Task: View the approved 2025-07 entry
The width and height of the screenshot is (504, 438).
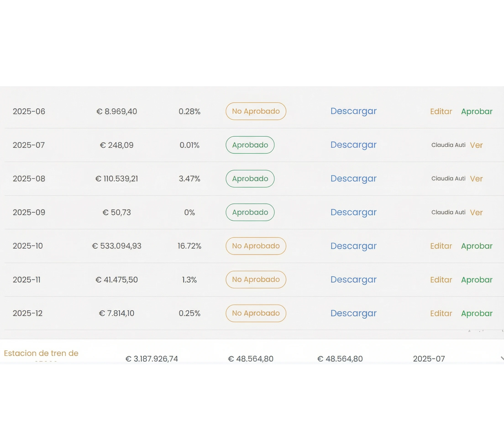Action: click(476, 145)
